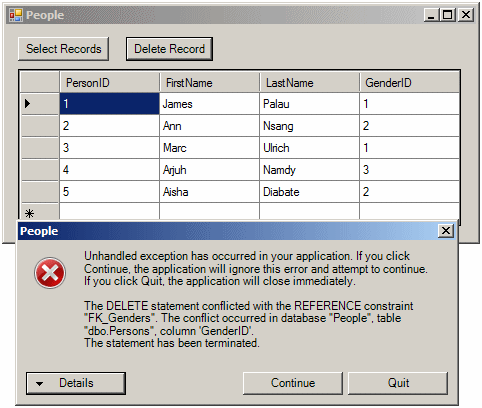Select the new-row asterisk row header
This screenshot has height=408, width=482.
coord(40,212)
